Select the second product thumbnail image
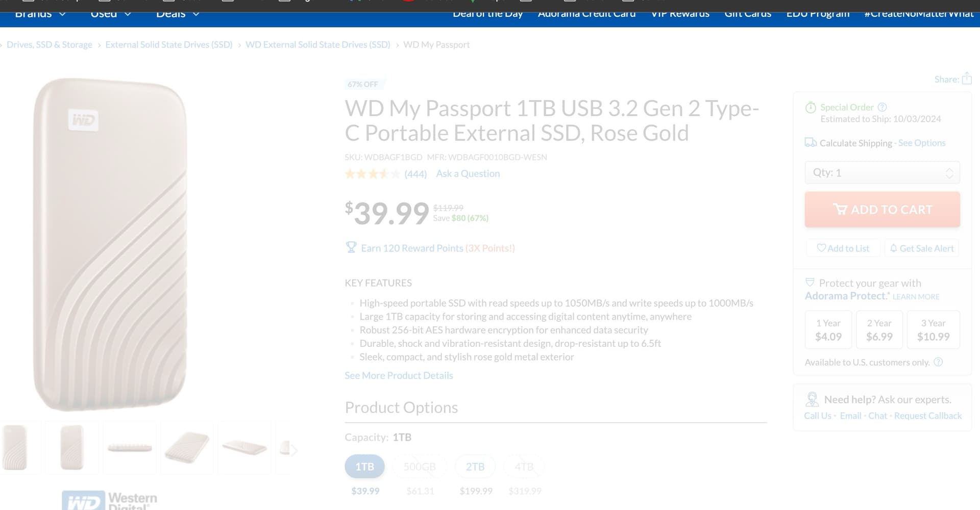 click(71, 448)
